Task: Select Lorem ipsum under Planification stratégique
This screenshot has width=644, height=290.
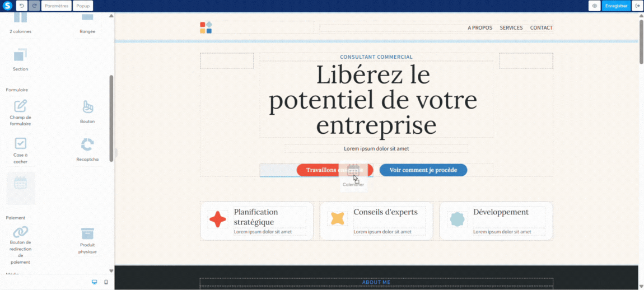Action: [x=263, y=232]
